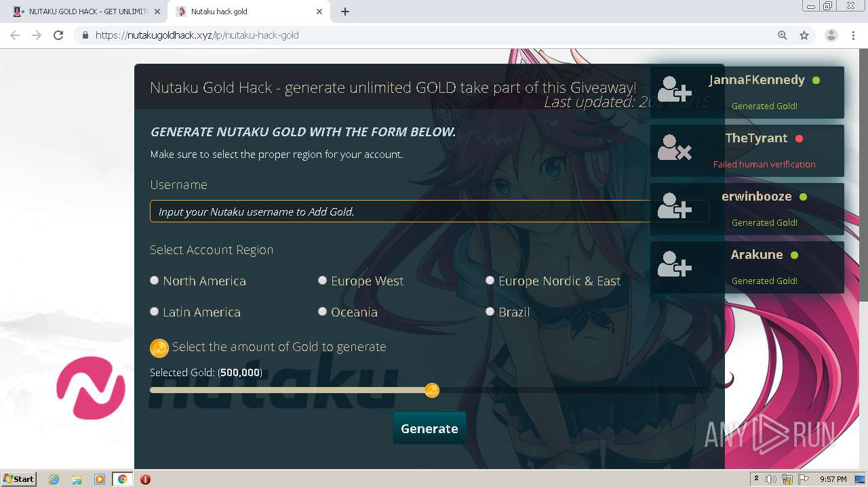This screenshot has width=868, height=488.
Task: Click the network tray icon
Action: (787, 479)
